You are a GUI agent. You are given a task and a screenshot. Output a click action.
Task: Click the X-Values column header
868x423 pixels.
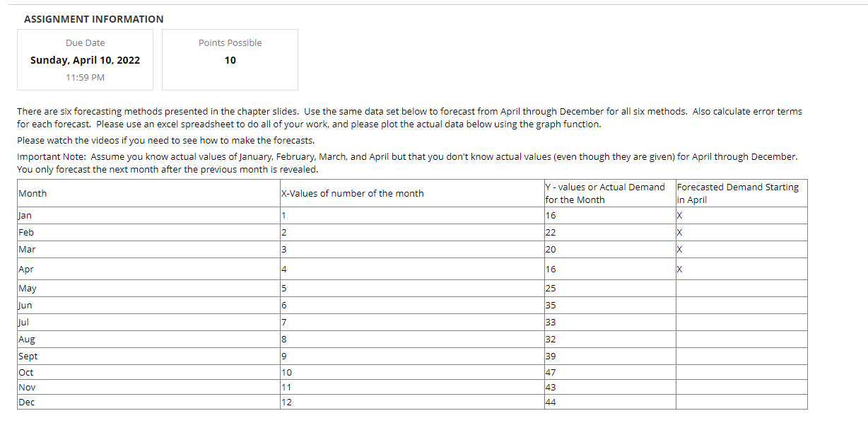coord(352,192)
